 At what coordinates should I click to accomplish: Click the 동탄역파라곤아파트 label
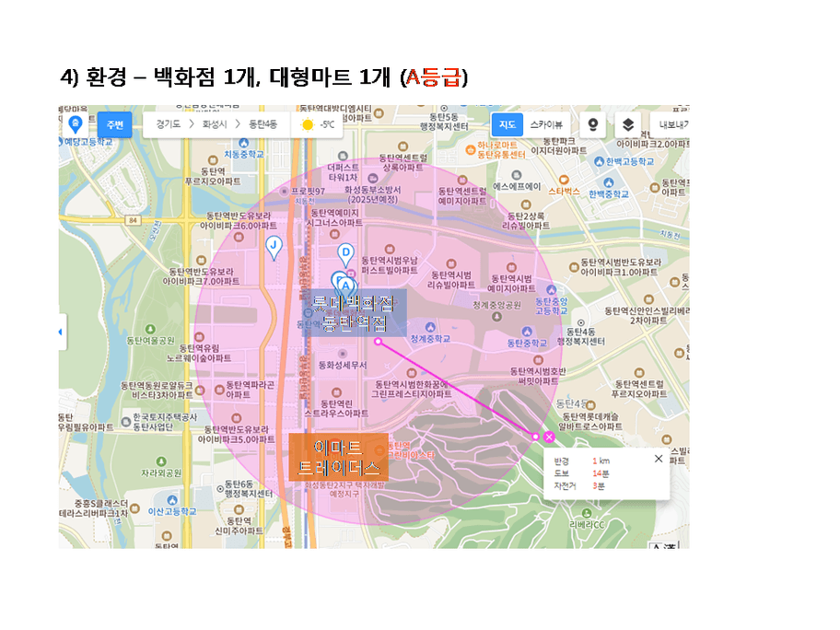point(251,390)
